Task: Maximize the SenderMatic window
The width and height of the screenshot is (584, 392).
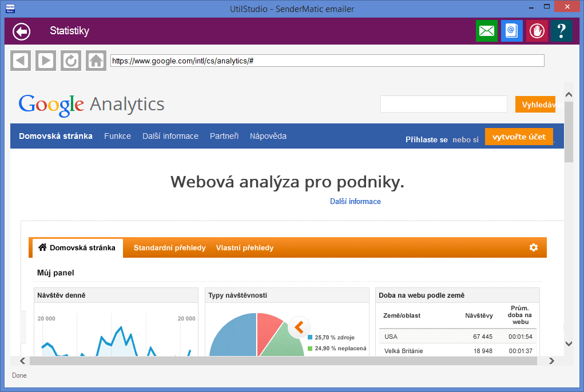Action: tap(547, 7)
